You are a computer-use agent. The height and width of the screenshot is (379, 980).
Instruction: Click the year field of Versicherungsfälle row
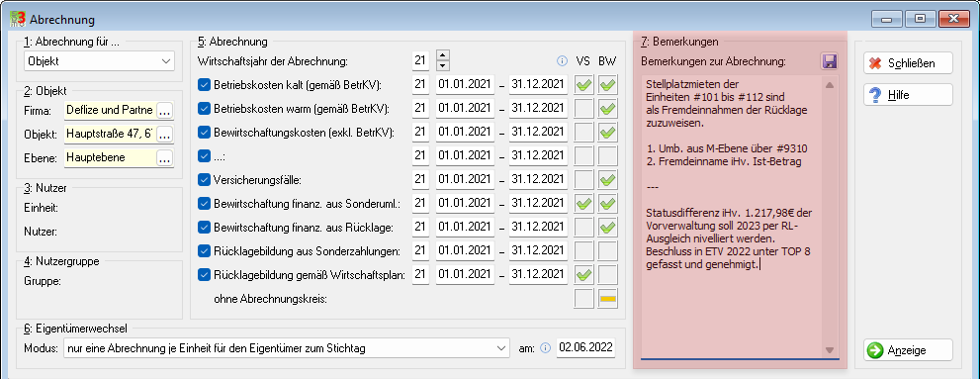(420, 179)
